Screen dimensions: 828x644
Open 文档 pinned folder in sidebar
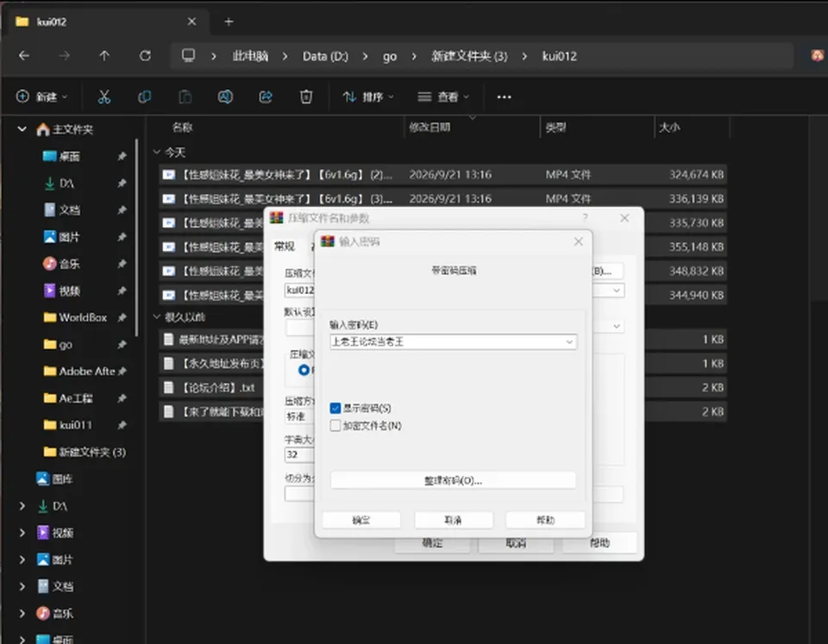coord(69,210)
